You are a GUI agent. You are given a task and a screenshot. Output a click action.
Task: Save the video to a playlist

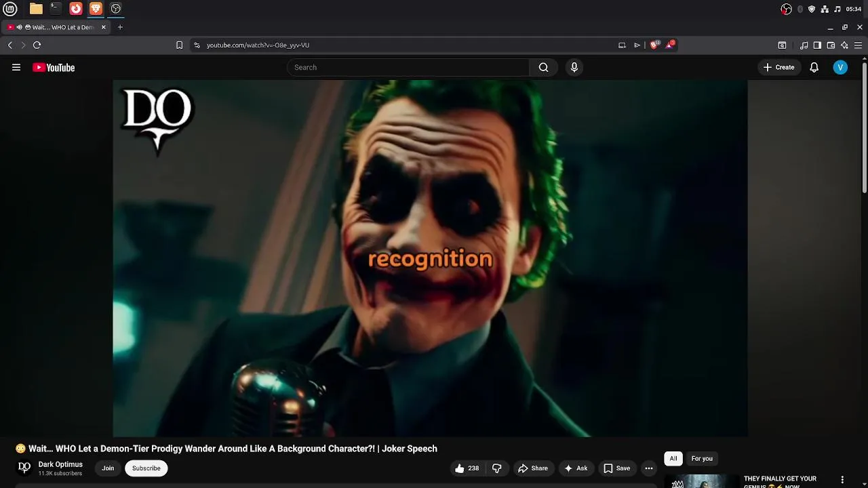[x=617, y=468]
